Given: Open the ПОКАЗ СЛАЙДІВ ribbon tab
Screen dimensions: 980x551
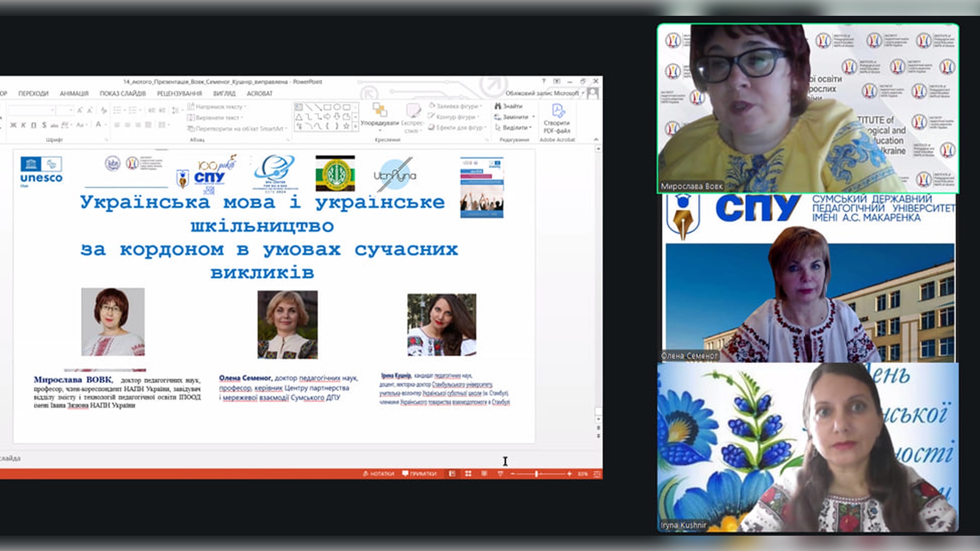Looking at the screenshot, I should [x=122, y=93].
